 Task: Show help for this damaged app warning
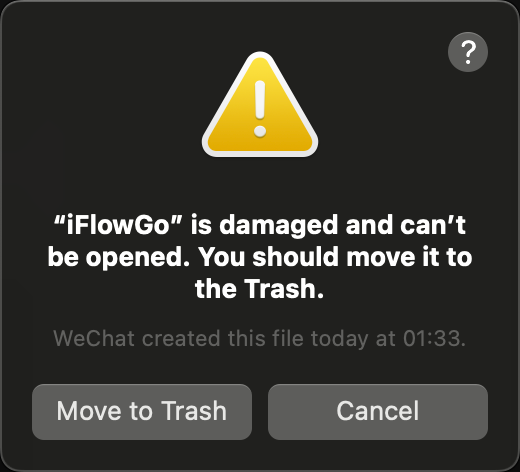click(468, 52)
